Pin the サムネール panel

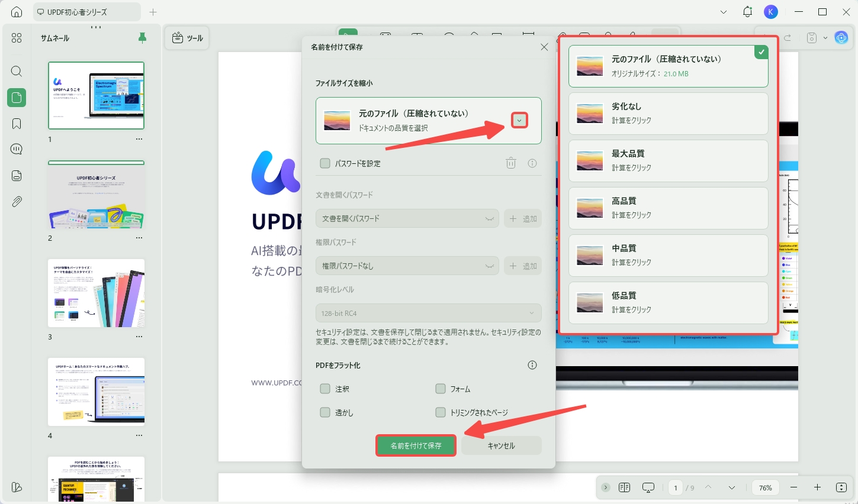point(142,38)
